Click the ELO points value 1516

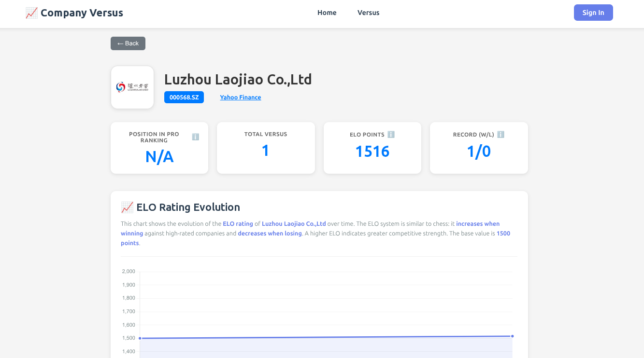point(372,151)
